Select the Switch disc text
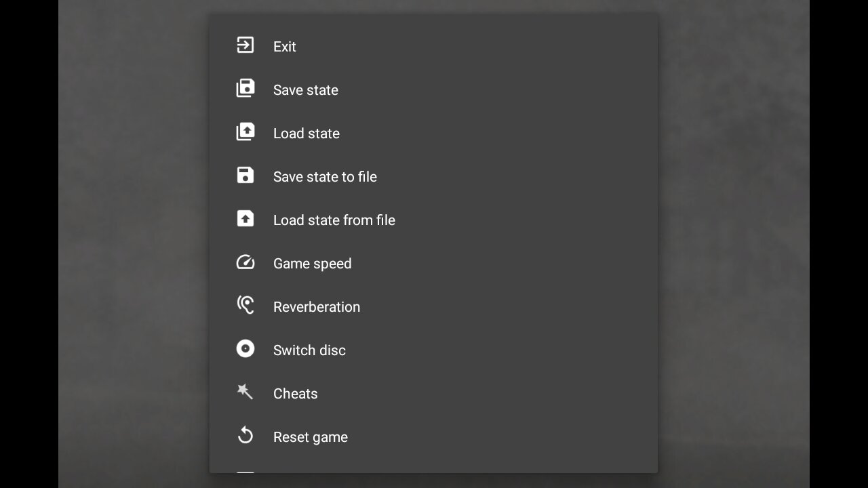The width and height of the screenshot is (868, 488). [309, 350]
